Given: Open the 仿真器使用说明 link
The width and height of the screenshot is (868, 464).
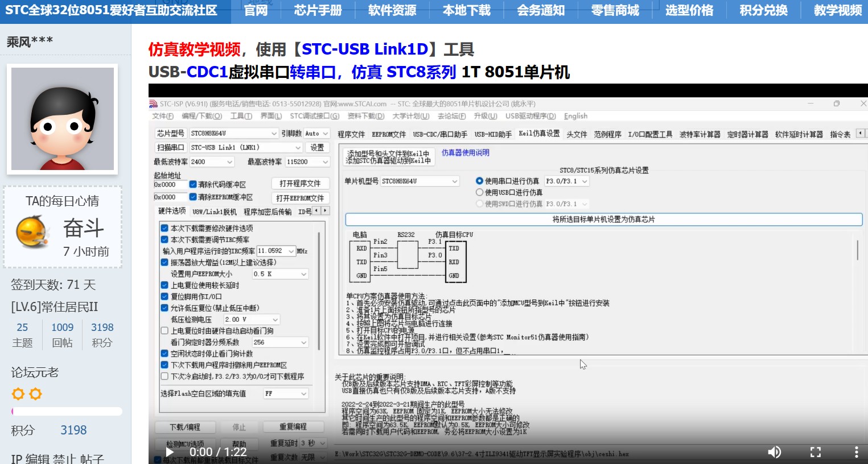Looking at the screenshot, I should 465,152.
